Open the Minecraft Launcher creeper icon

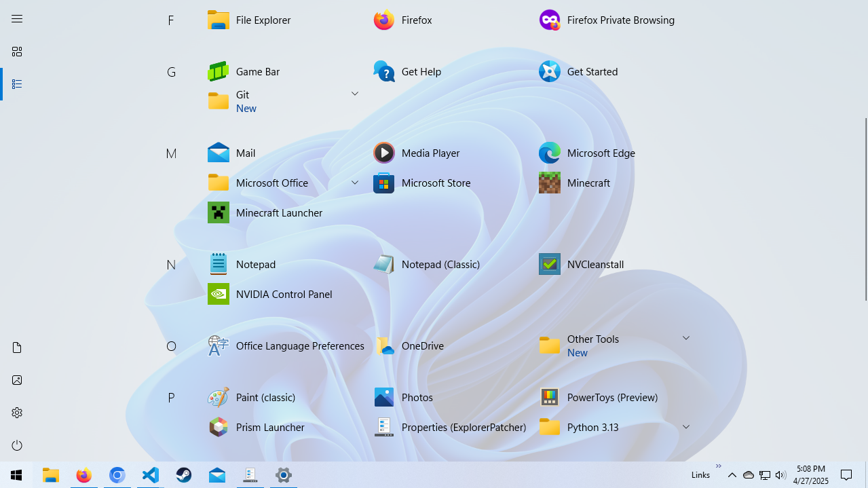click(x=219, y=212)
